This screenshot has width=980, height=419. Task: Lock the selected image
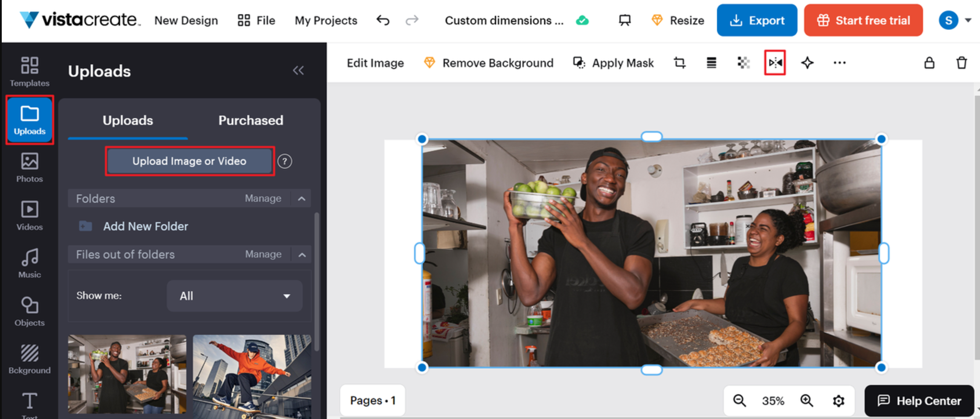pyautogui.click(x=929, y=63)
